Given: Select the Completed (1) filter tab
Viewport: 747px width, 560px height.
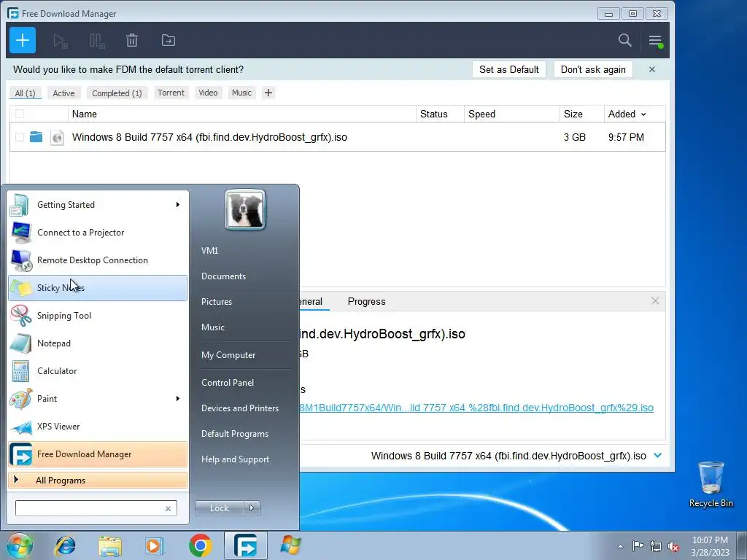Looking at the screenshot, I should coord(117,93).
